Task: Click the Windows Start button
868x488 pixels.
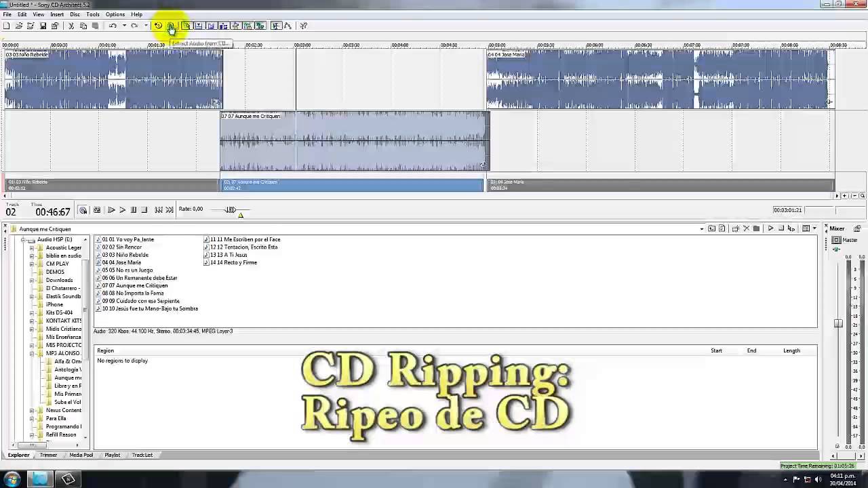Action: coord(12,479)
